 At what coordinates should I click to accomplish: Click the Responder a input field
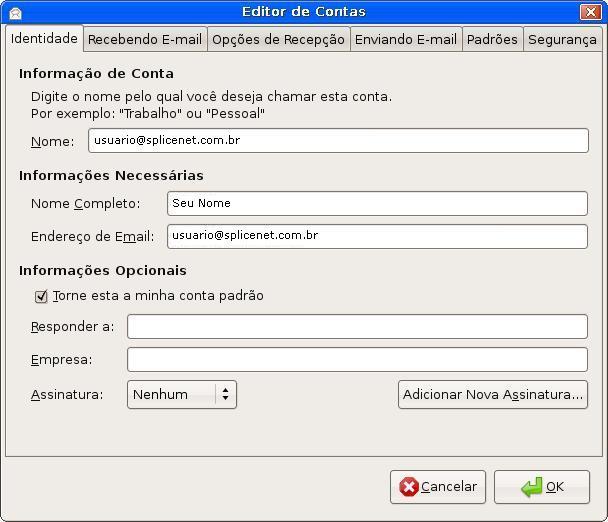coord(356,327)
